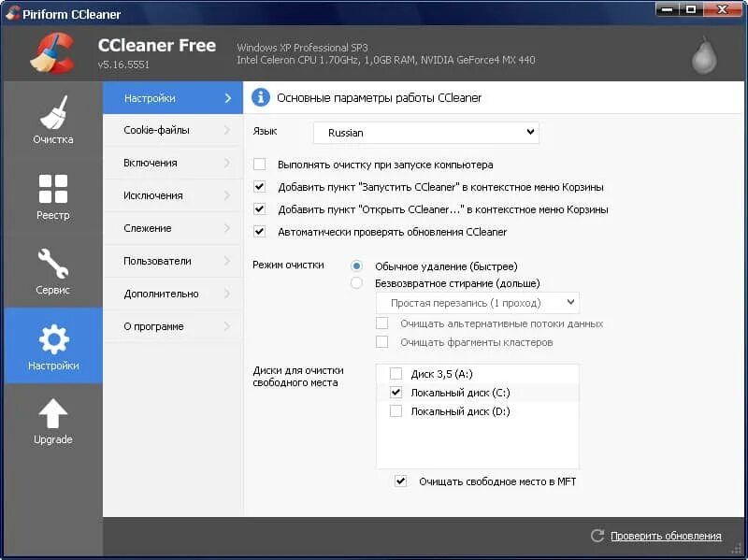Toggle Автоматически проверять обновления CCleaner
The image size is (748, 560).
[260, 231]
